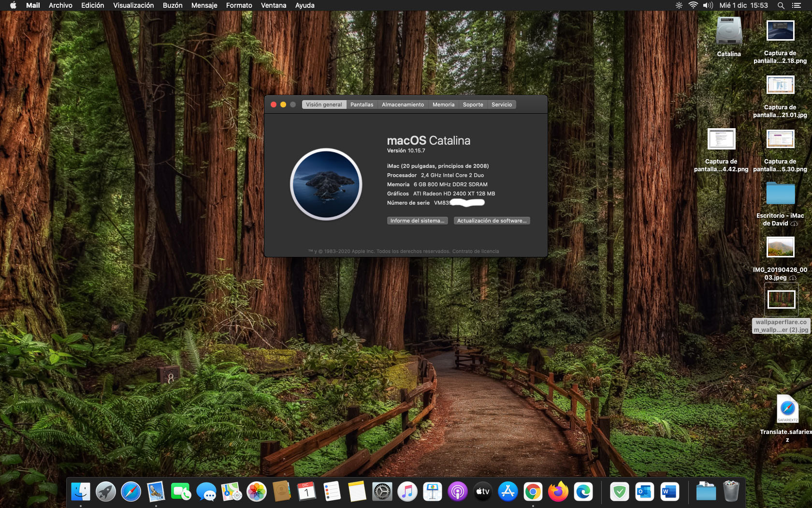Open Music app from the Dock
This screenshot has height=508, width=812.
point(407,492)
